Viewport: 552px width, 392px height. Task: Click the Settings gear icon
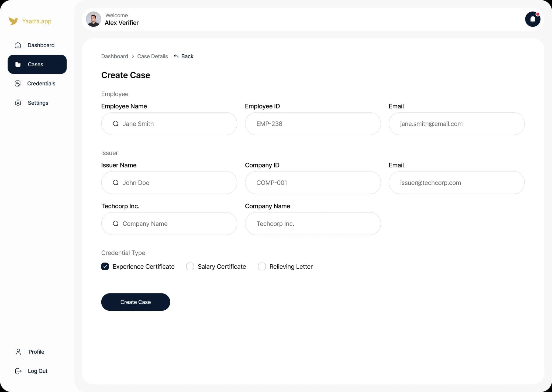pos(18,103)
